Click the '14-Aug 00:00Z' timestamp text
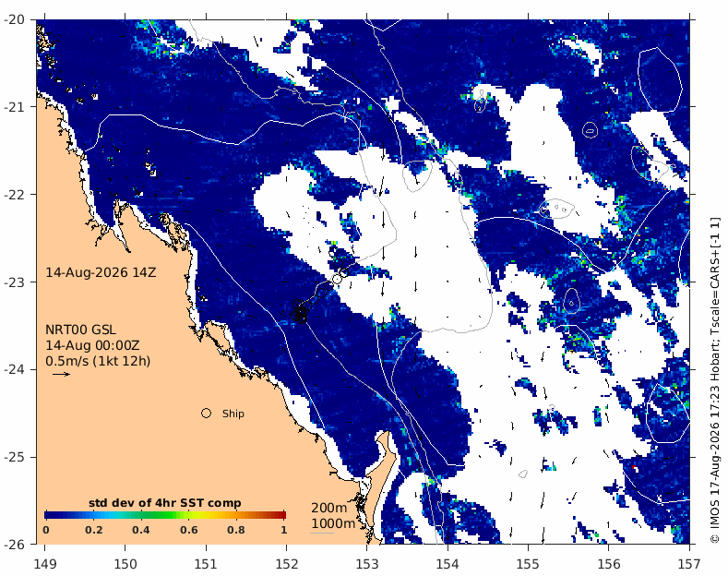The width and height of the screenshot is (728, 576). coord(92,345)
